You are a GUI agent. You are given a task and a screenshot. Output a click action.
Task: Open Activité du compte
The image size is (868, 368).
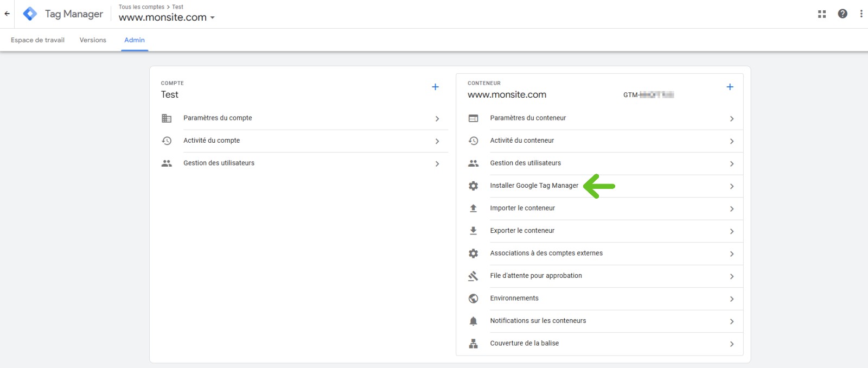212,141
